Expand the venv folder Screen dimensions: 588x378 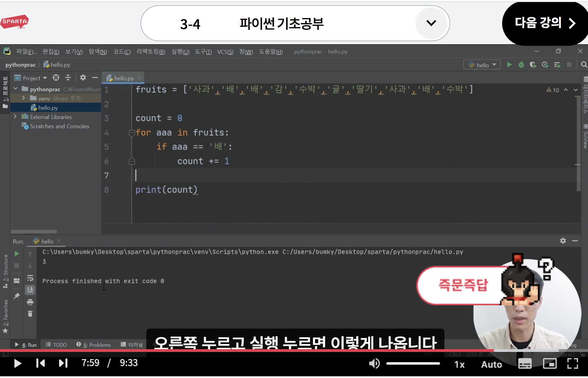point(23,98)
